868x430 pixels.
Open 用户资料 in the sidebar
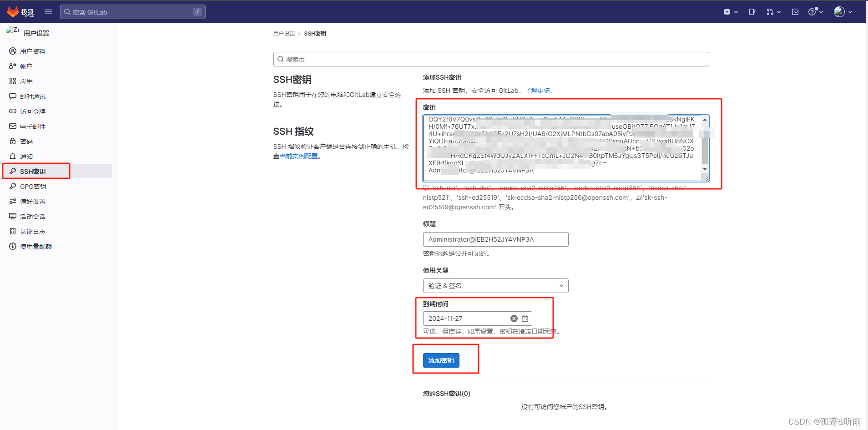[x=57, y=51]
